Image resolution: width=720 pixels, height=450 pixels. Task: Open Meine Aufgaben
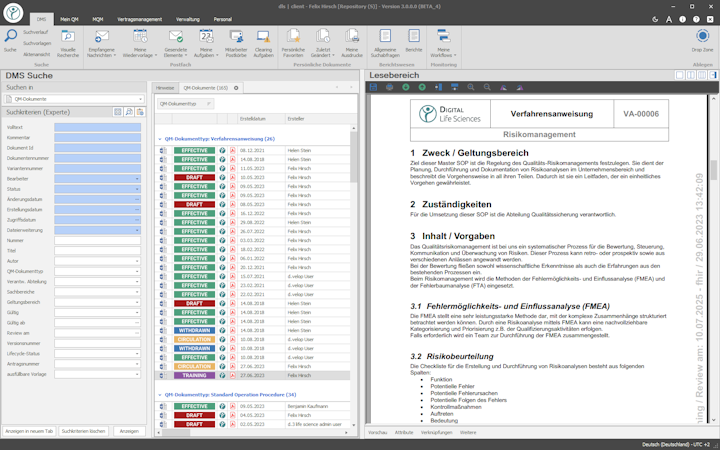[206, 44]
